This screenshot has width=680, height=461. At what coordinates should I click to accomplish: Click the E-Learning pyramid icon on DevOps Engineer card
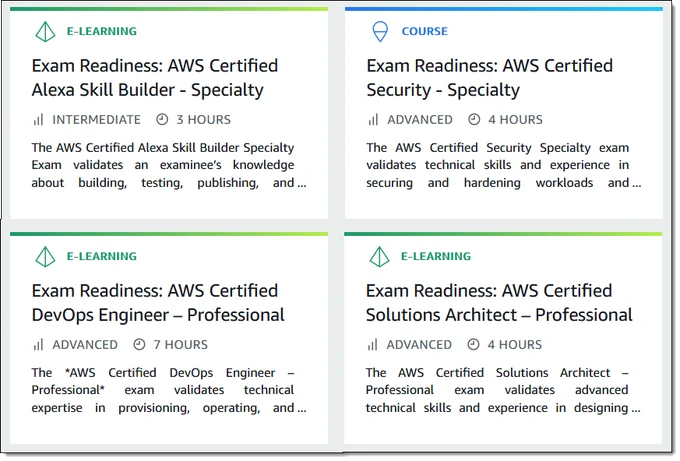click(45, 257)
